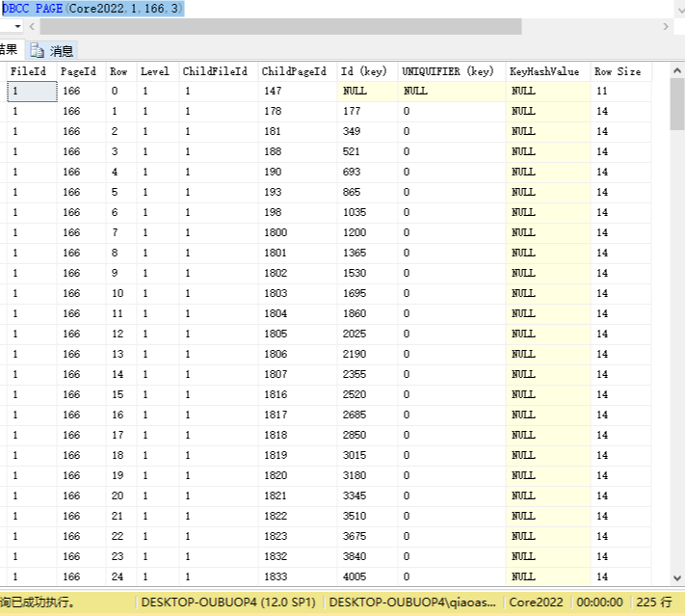This screenshot has height=616, width=685.
Task: Click Id (key) cell 1365
Action: click(x=368, y=253)
